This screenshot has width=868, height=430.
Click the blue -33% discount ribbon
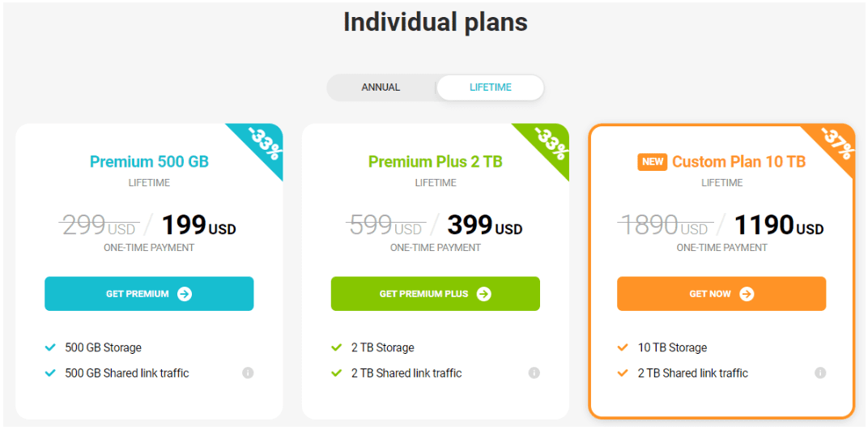[x=263, y=145]
